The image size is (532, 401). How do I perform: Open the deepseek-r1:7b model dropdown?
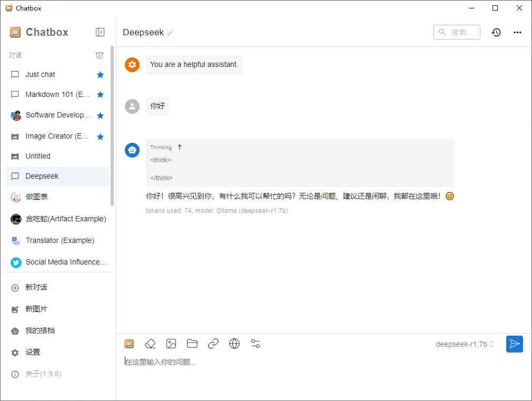(465, 344)
